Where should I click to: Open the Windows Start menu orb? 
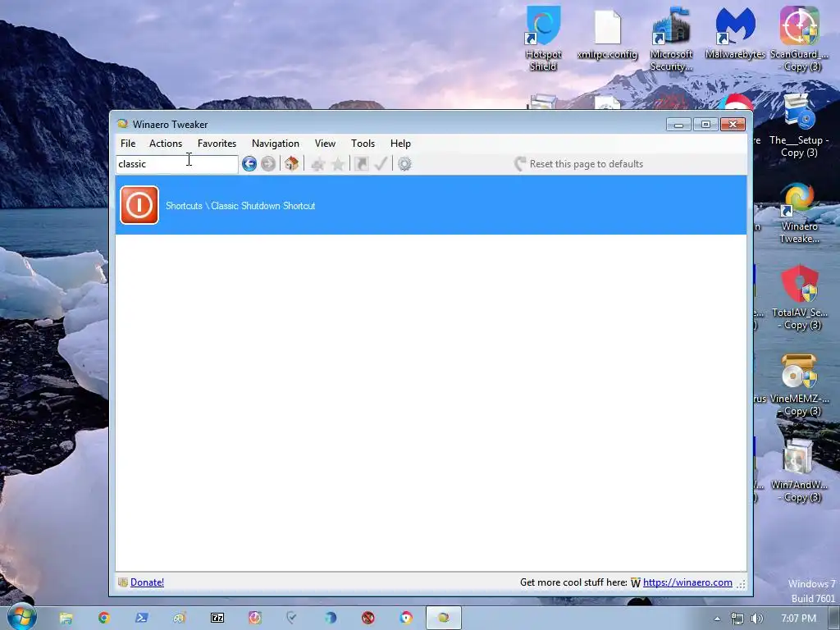[x=21, y=617]
